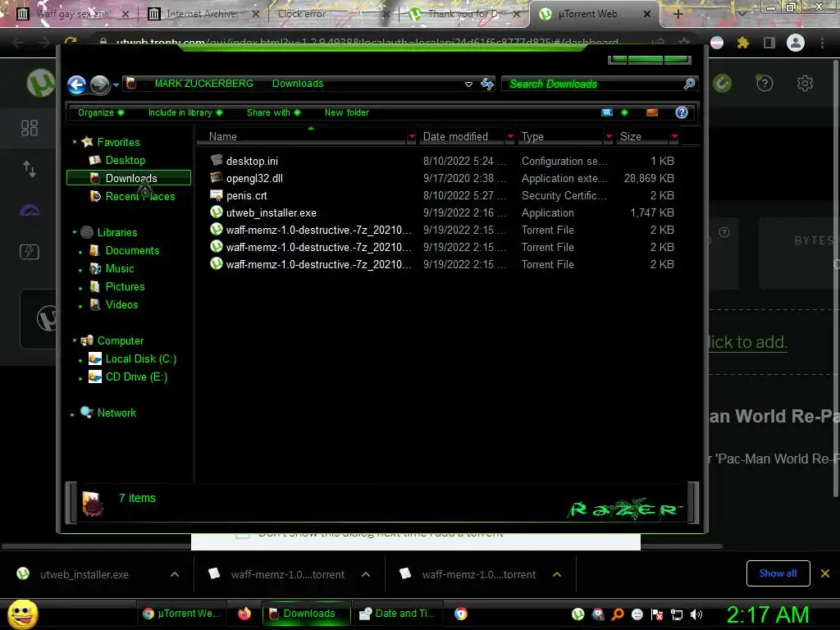The height and width of the screenshot is (630, 840).
Task: Click the refresh icon by address bar
Action: (x=487, y=84)
